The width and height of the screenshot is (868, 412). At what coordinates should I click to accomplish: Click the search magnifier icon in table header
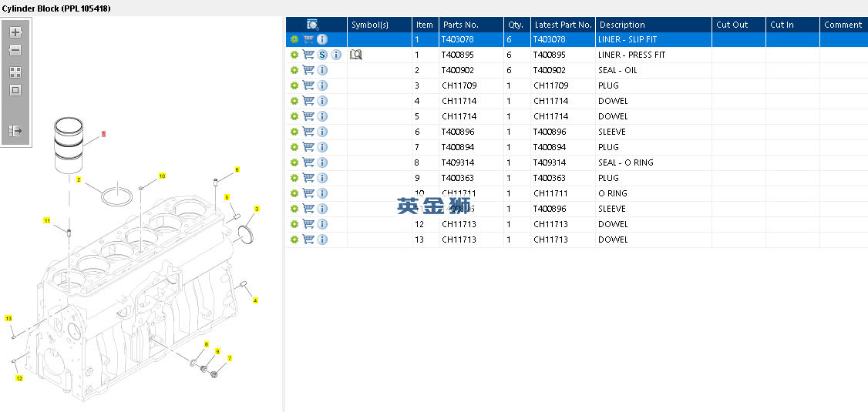tap(312, 25)
